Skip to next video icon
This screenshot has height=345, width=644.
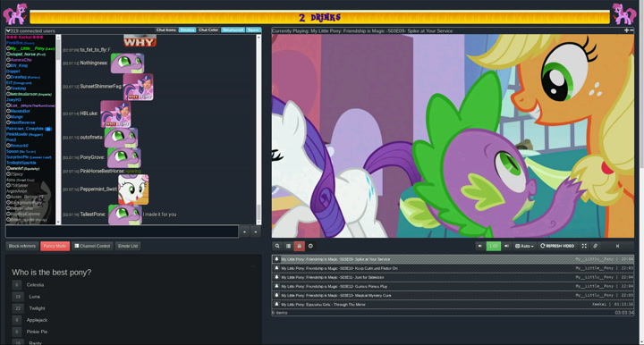pyautogui.click(x=617, y=246)
